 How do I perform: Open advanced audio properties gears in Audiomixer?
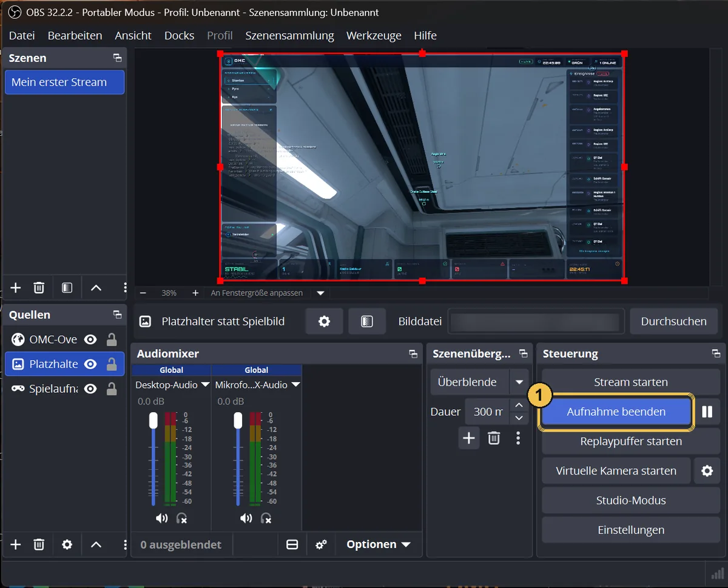coord(322,544)
